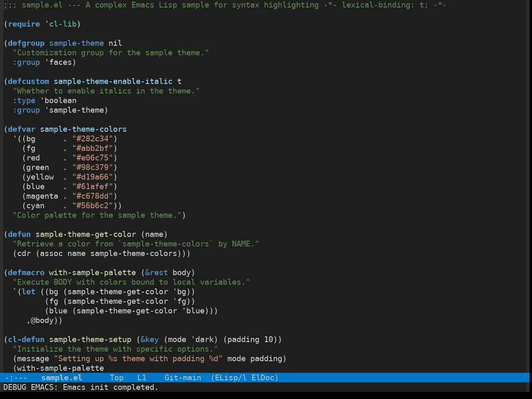The width and height of the screenshot is (532, 399).
Task: Click the 'defvar' keyword
Action: coord(22,129)
